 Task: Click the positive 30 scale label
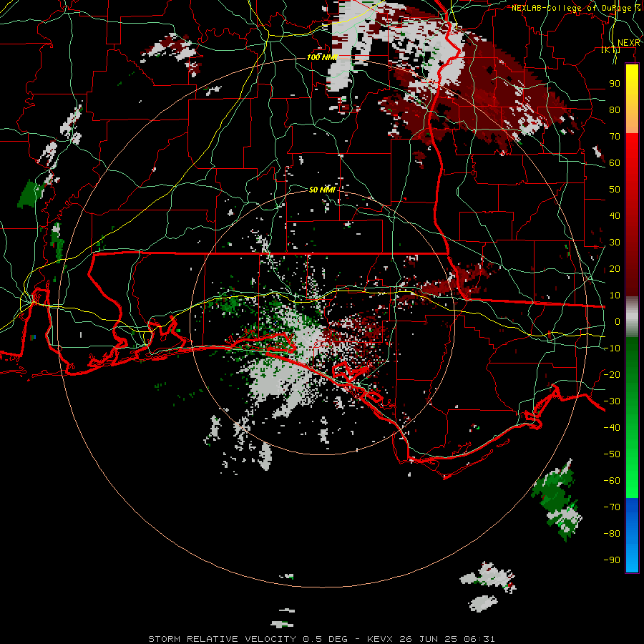coord(615,243)
